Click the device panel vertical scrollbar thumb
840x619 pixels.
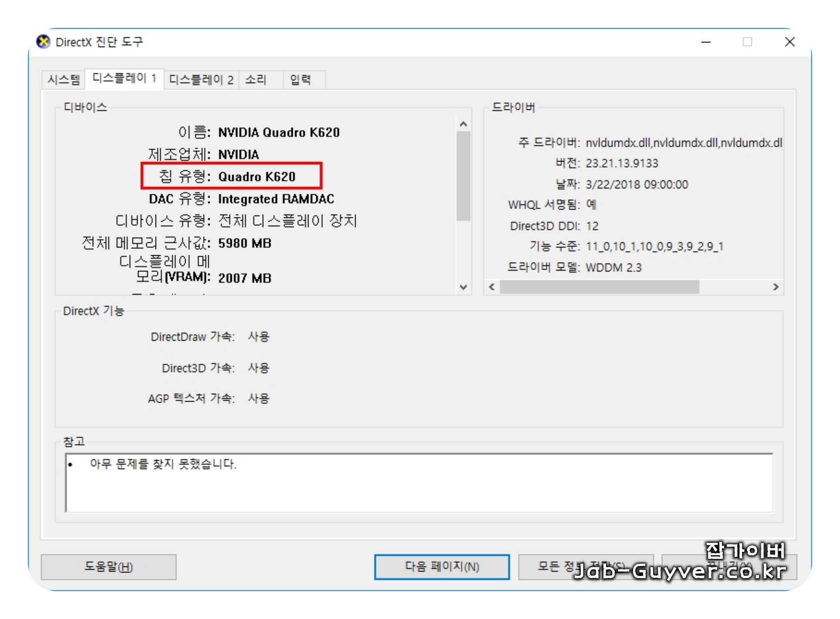coord(464,176)
